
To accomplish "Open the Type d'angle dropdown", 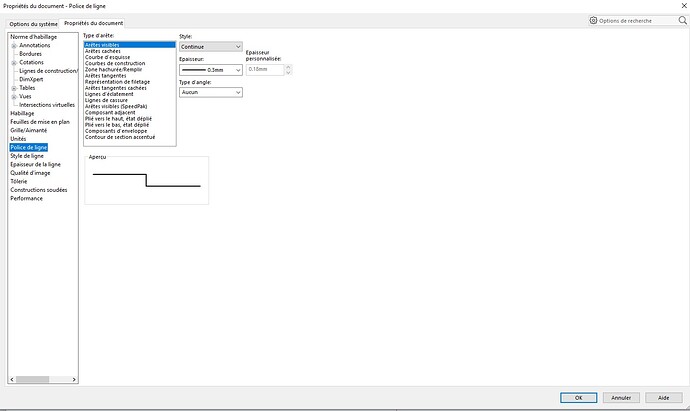I will (210, 92).
